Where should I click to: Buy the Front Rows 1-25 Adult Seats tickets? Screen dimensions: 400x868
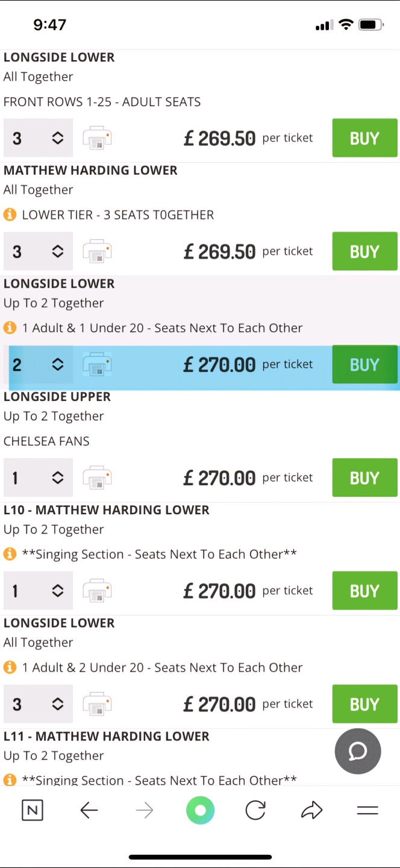coord(364,138)
